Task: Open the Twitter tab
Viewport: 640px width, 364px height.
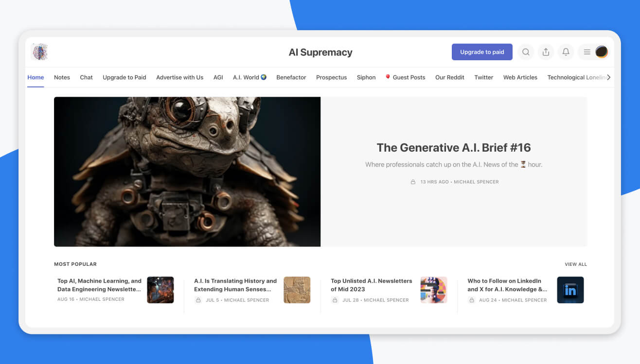Action: pos(483,77)
